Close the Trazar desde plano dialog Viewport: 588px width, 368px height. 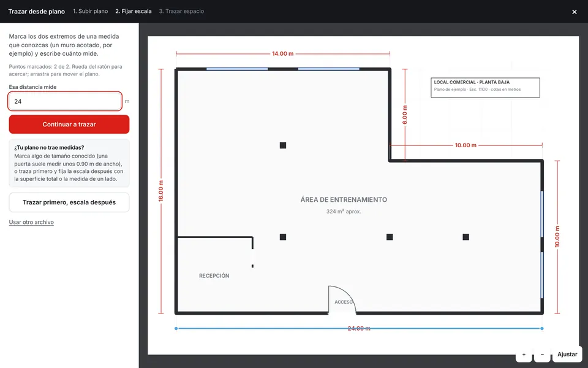click(x=574, y=12)
